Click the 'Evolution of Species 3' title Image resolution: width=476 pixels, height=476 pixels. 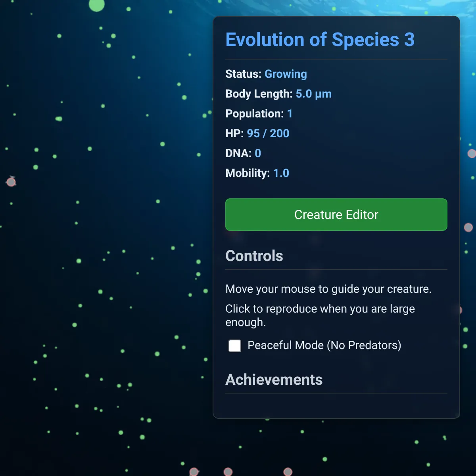[320, 40]
